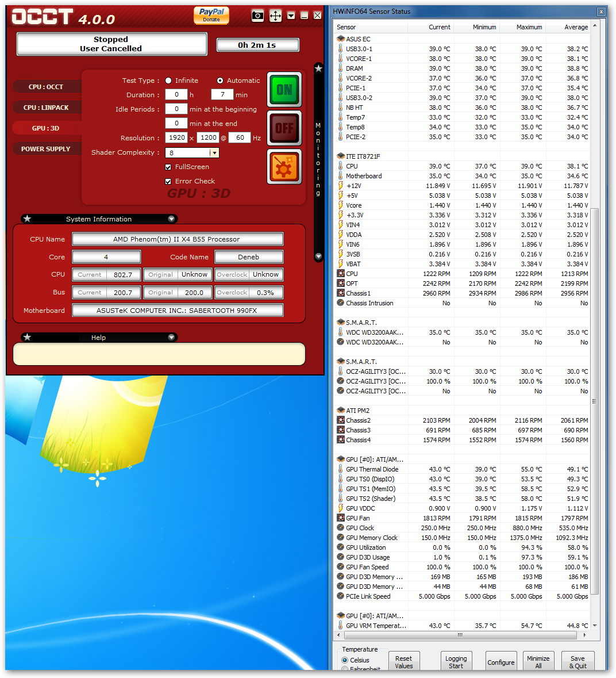Start the test with the green ON button
The height and width of the screenshot is (678, 616).
pyautogui.click(x=284, y=90)
